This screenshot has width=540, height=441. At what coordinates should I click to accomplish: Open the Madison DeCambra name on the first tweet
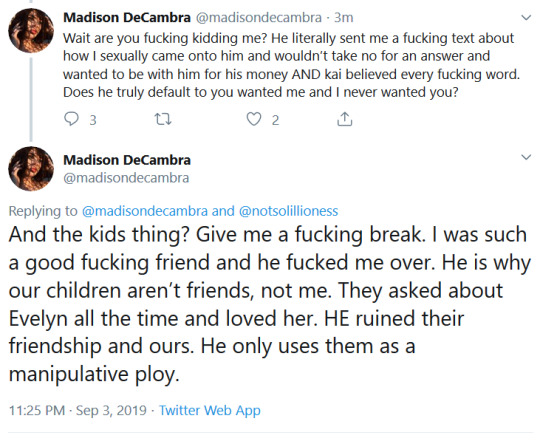127,18
